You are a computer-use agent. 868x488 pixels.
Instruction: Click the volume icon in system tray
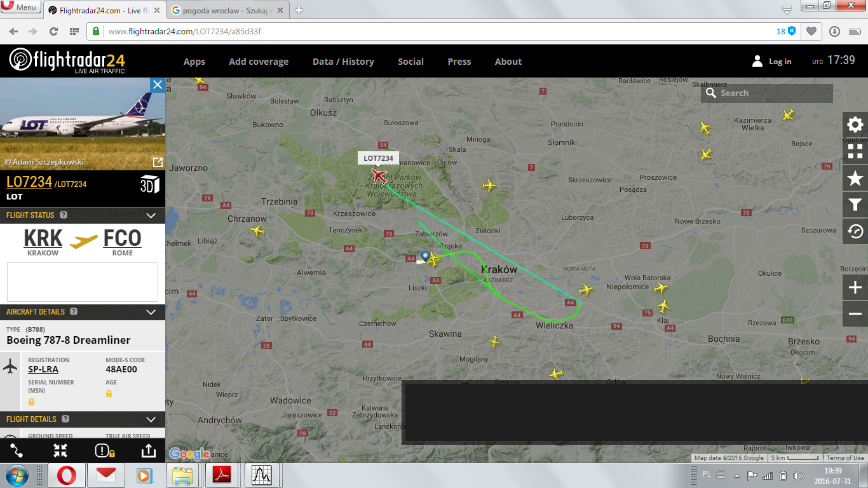tap(798, 475)
